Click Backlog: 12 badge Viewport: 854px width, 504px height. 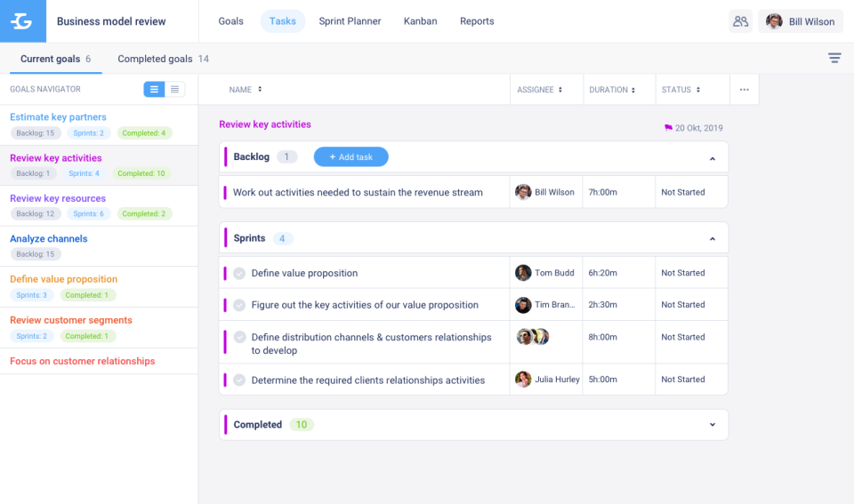pyautogui.click(x=36, y=213)
